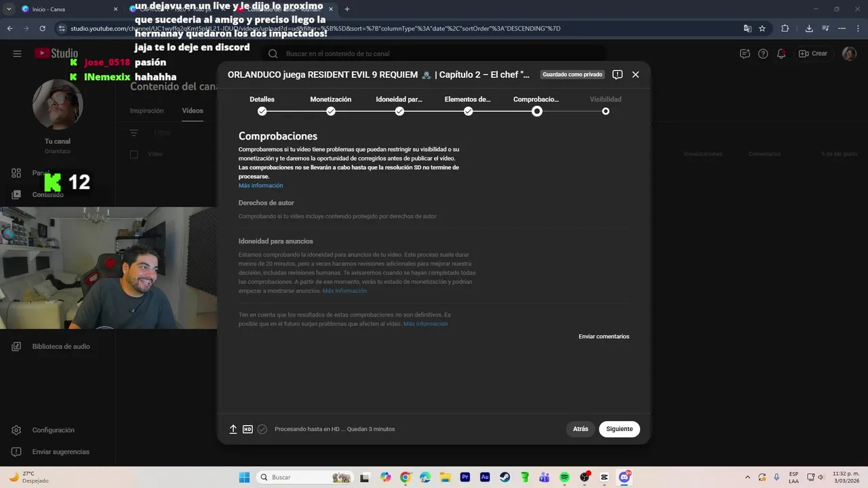
Task: Close the upload dialog with X
Action: tap(635, 75)
